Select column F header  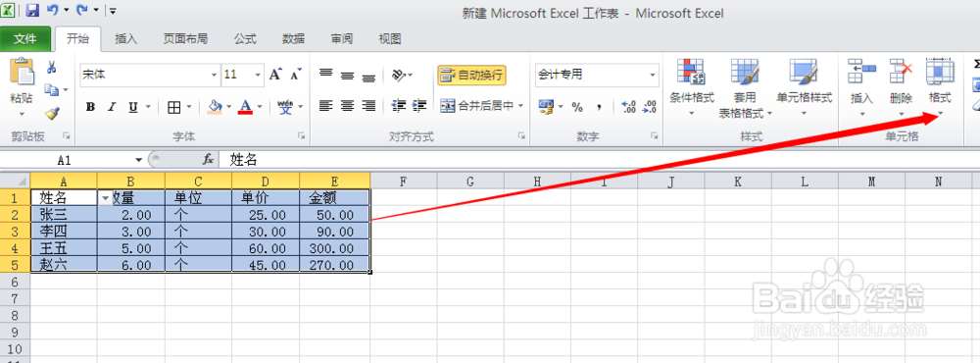click(404, 181)
